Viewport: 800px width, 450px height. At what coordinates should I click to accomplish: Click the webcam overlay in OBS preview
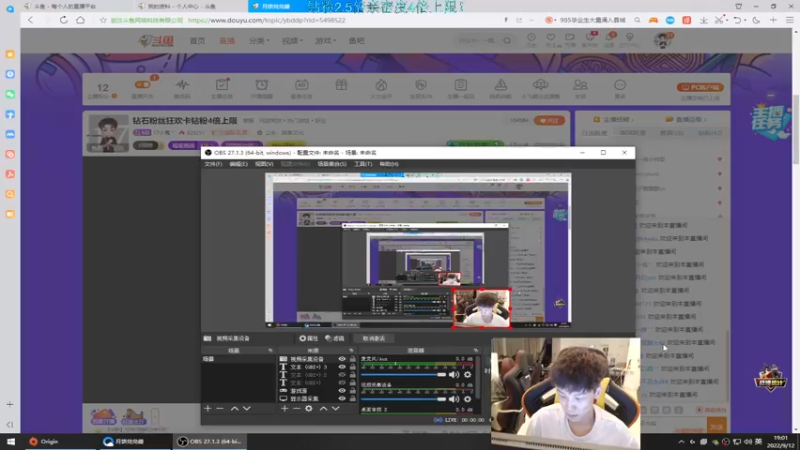click(x=482, y=308)
